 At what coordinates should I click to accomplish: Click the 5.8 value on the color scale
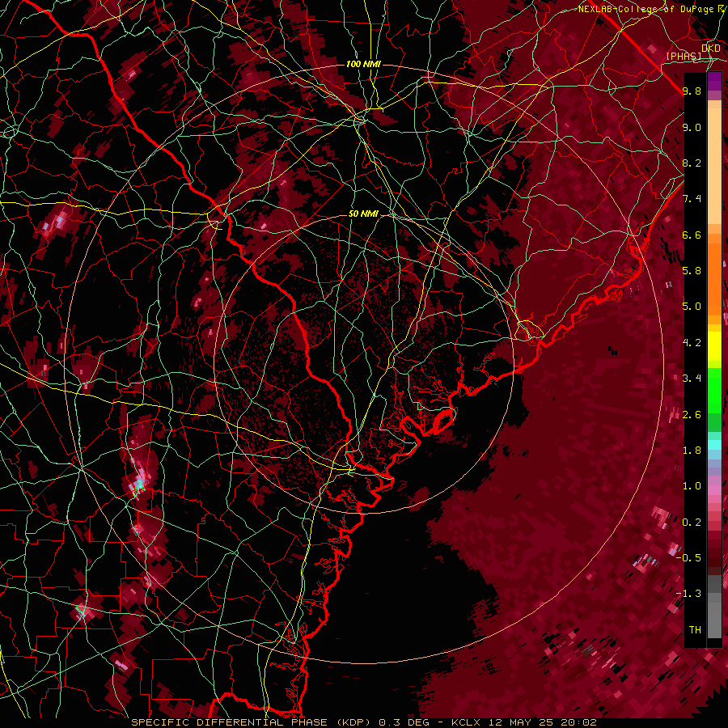click(x=692, y=271)
